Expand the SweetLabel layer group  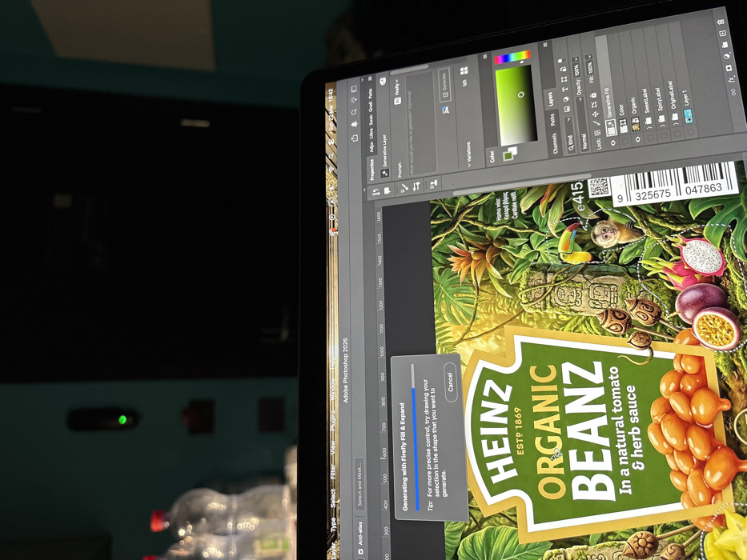[x=649, y=127]
